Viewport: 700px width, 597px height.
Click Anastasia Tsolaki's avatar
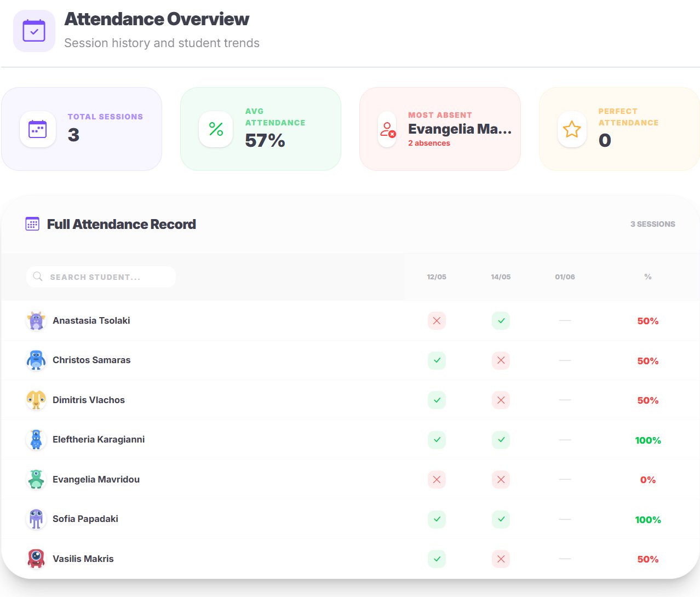[x=36, y=321]
